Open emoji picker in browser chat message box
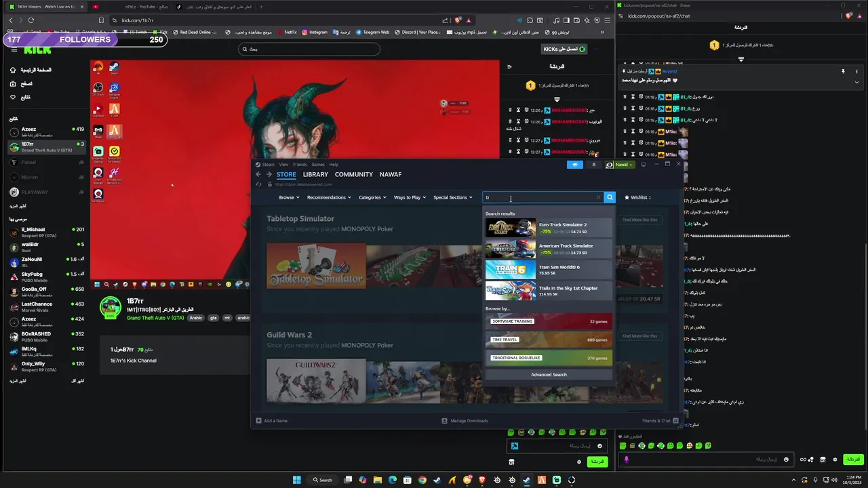The height and width of the screenshot is (488, 868). (599, 446)
